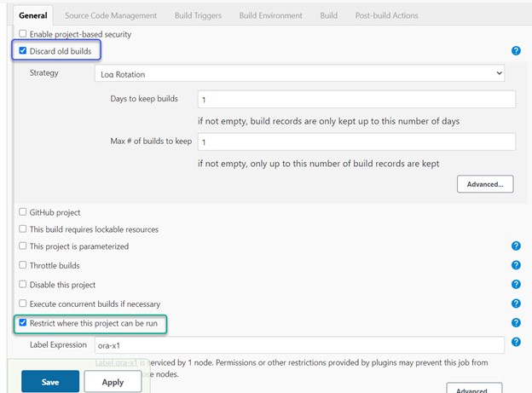Image resolution: width=532 pixels, height=393 pixels.
Task: Open the Strategy Log Rotation dropdown
Action: pos(299,74)
